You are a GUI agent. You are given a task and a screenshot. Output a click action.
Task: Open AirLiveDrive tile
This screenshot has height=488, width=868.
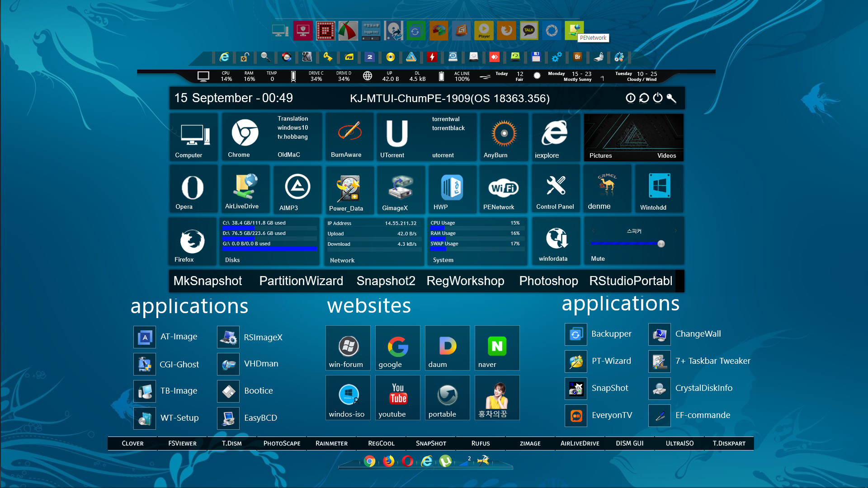point(245,189)
